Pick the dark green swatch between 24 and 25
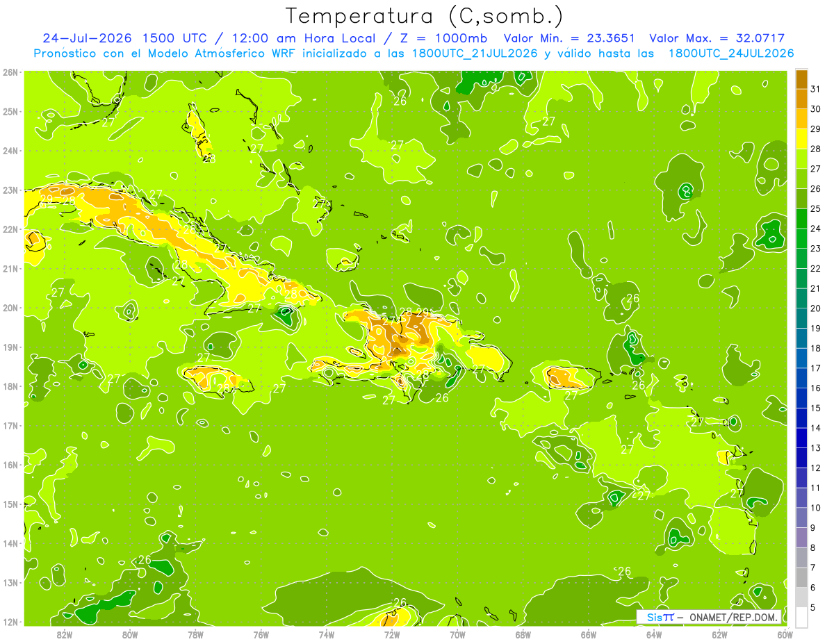 click(801, 218)
